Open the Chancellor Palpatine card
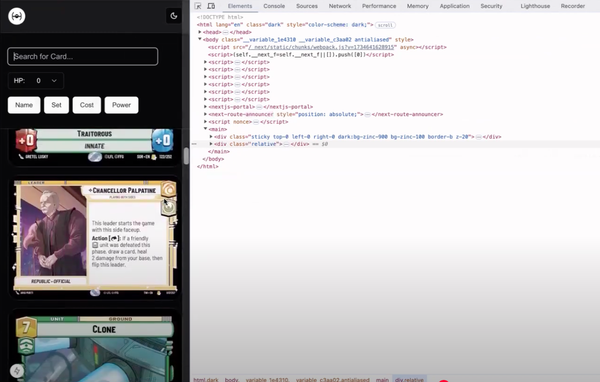Viewport: 600px width, 382px height. point(95,237)
